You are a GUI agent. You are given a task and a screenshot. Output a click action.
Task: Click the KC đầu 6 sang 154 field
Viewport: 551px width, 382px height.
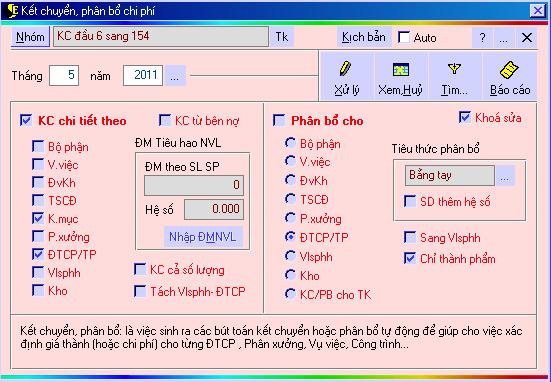161,37
